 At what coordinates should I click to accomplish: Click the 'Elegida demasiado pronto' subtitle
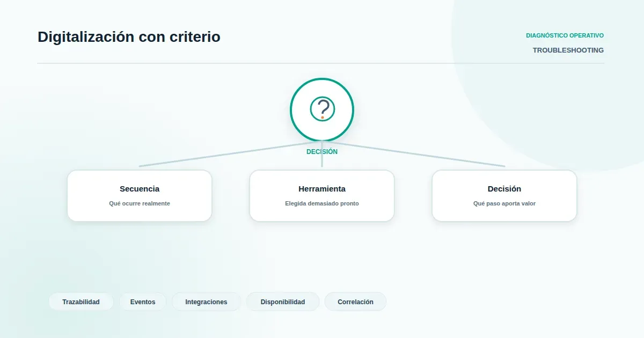pos(322,204)
